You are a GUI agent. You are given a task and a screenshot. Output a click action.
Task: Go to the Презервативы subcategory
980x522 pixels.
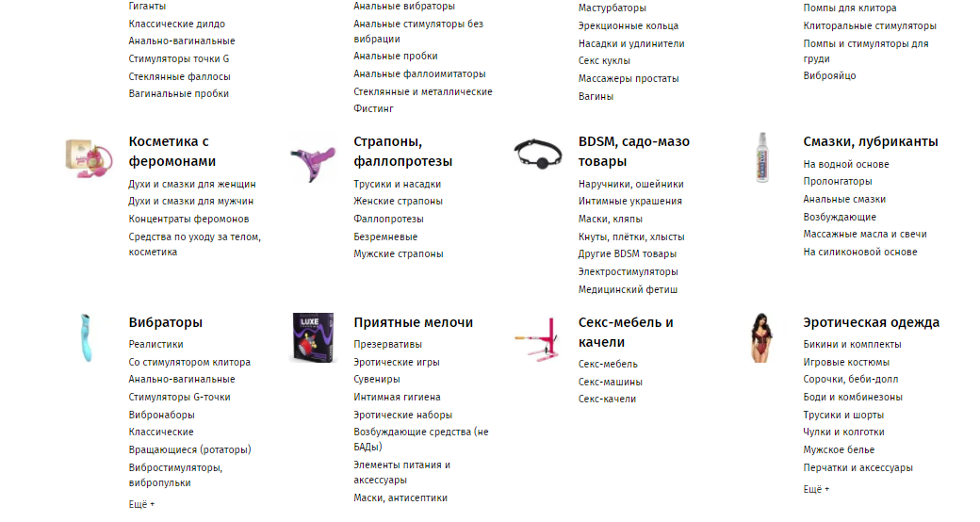387,344
